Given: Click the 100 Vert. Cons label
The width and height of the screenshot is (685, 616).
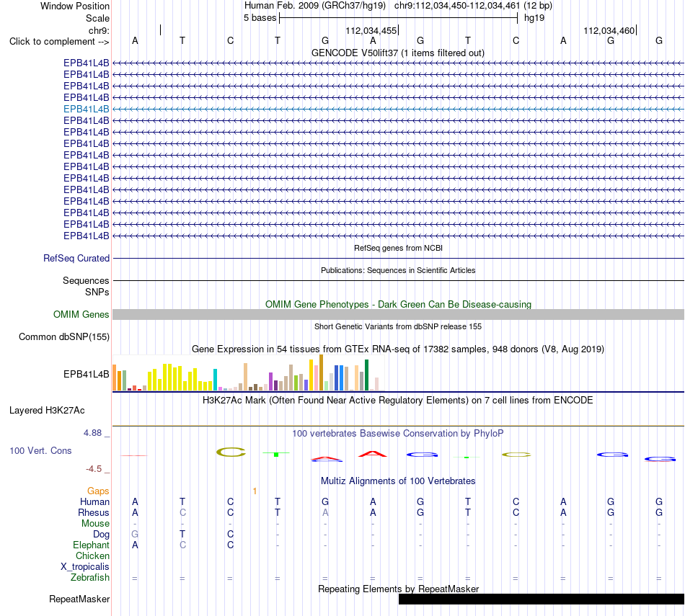Looking at the screenshot, I should click(40, 450).
